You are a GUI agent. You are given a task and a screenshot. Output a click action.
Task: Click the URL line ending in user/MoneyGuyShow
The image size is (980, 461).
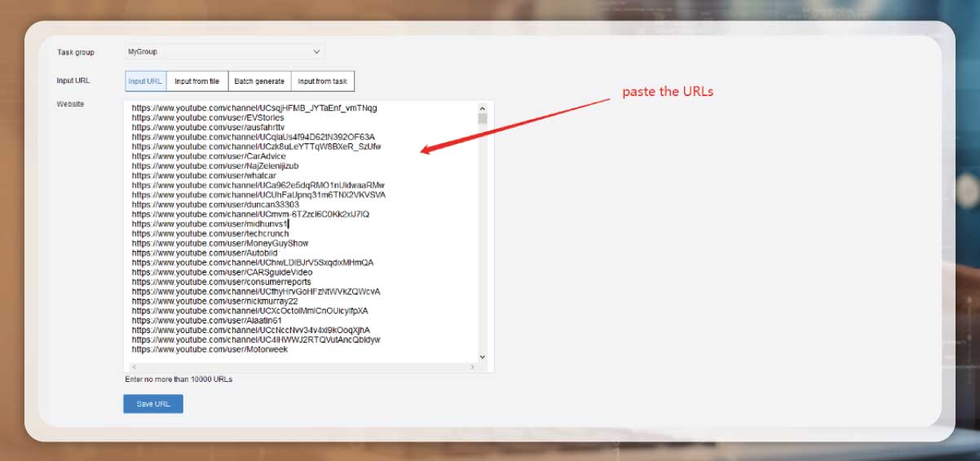[220, 244]
